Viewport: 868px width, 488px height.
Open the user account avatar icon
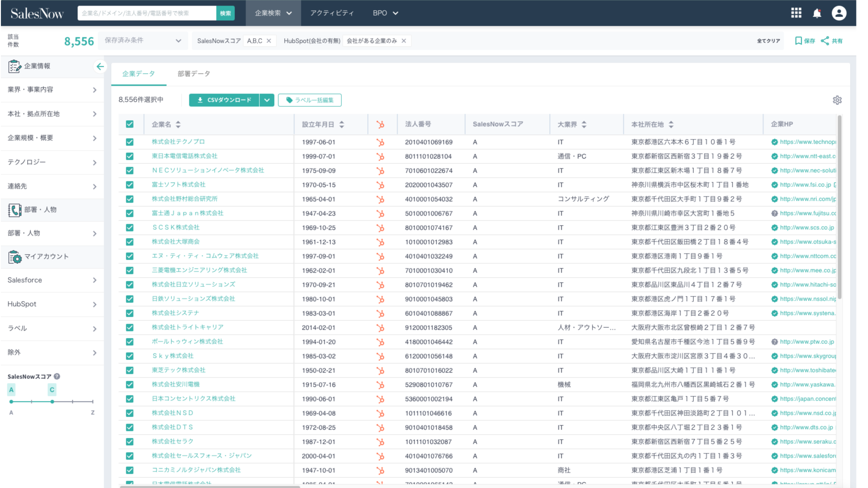click(x=839, y=13)
